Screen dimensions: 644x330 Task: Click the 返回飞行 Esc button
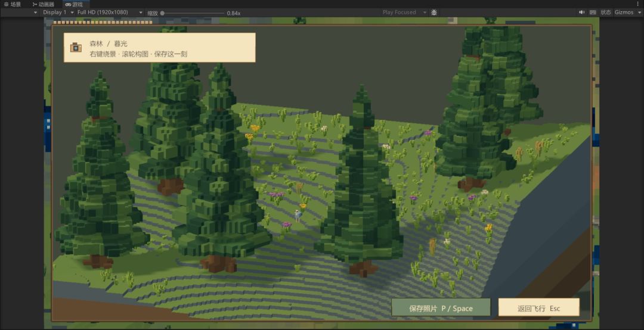point(539,307)
